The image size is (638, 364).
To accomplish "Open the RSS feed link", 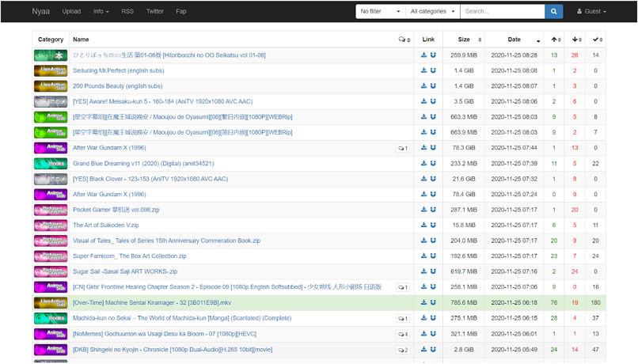I will point(127,11).
